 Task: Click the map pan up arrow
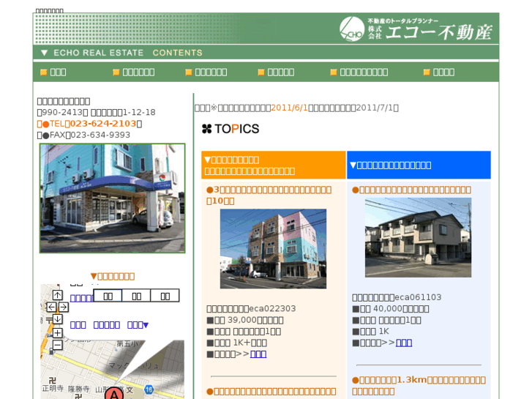coord(57,295)
